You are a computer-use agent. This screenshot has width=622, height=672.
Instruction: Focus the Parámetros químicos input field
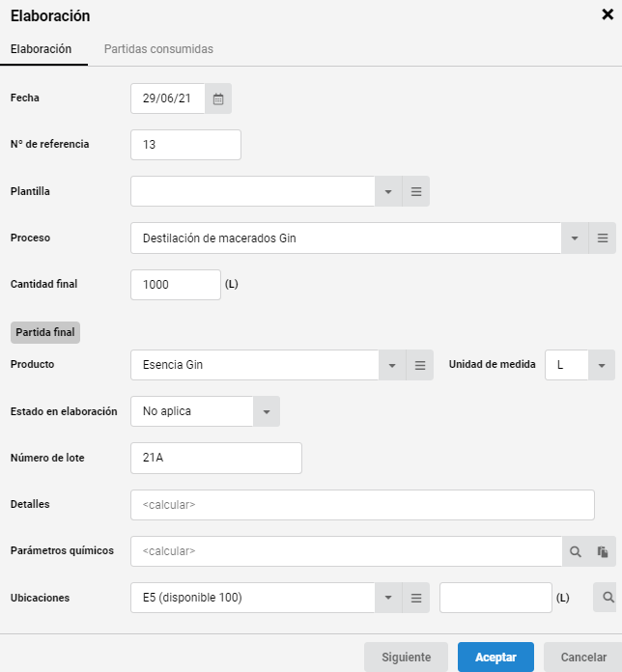[x=347, y=551]
